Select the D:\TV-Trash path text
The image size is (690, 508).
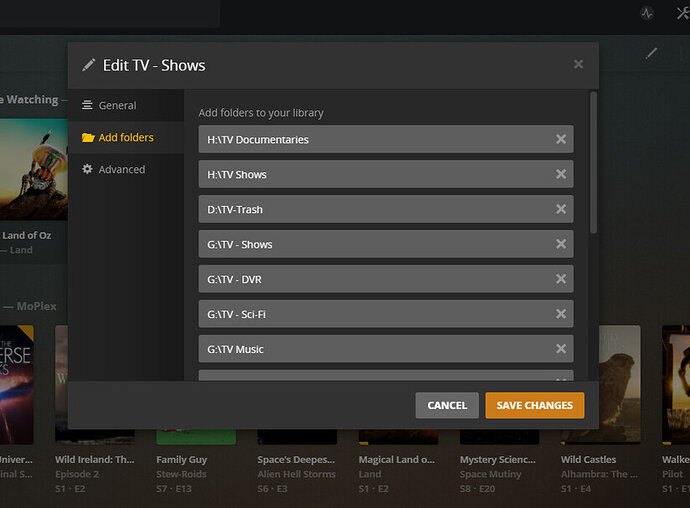[235, 210]
